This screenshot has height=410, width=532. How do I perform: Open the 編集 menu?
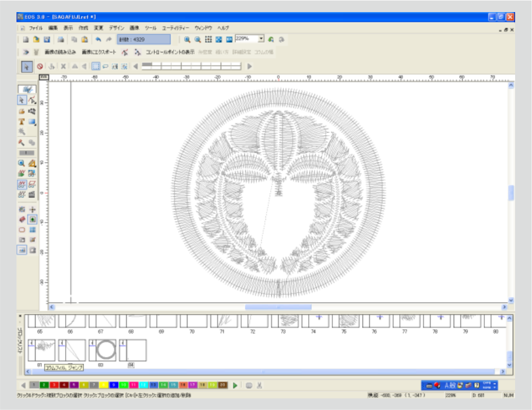point(53,28)
